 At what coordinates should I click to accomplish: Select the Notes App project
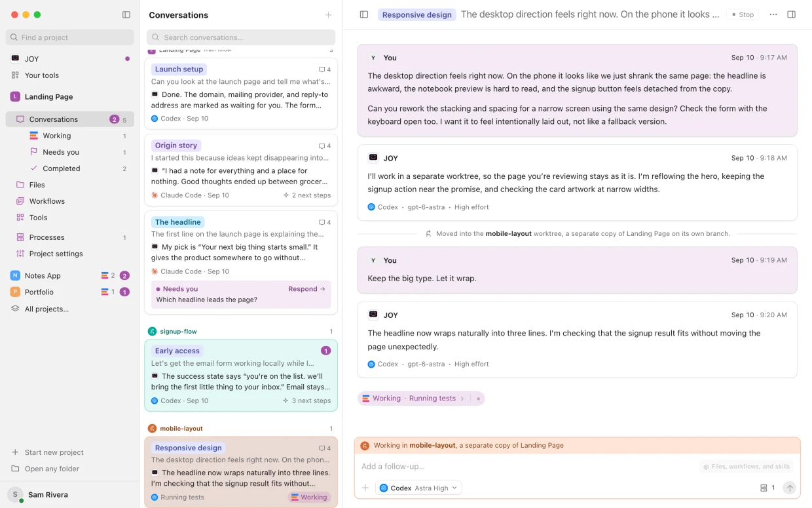click(69, 276)
